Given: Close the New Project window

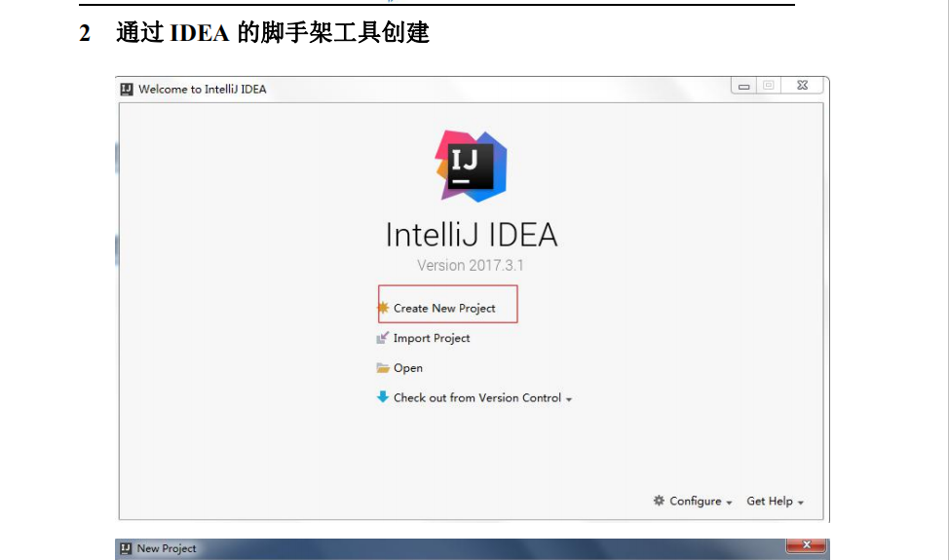Looking at the screenshot, I should point(806,545).
